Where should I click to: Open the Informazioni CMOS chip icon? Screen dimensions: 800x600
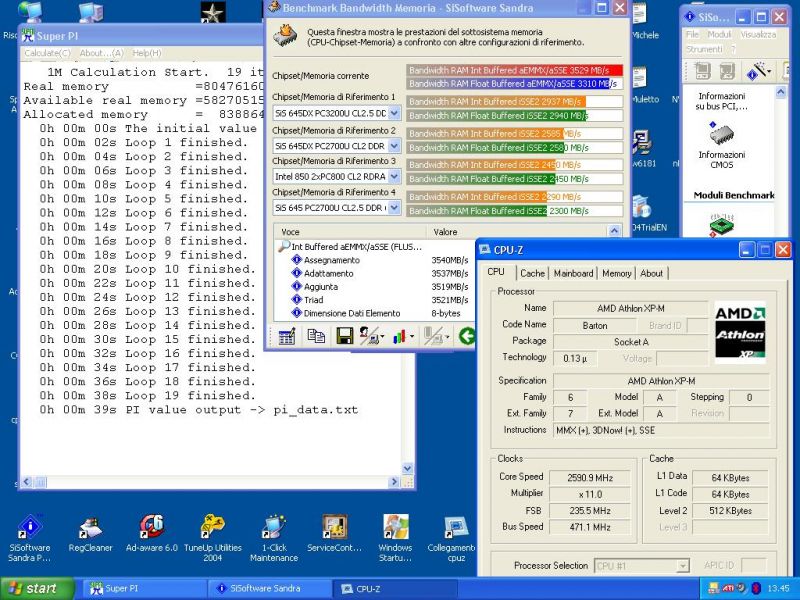(721, 134)
